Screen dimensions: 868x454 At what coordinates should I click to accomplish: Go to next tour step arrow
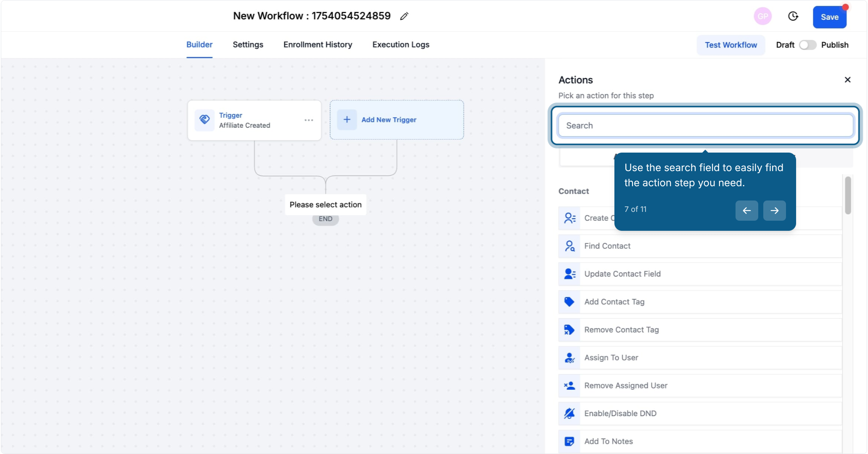(x=774, y=211)
